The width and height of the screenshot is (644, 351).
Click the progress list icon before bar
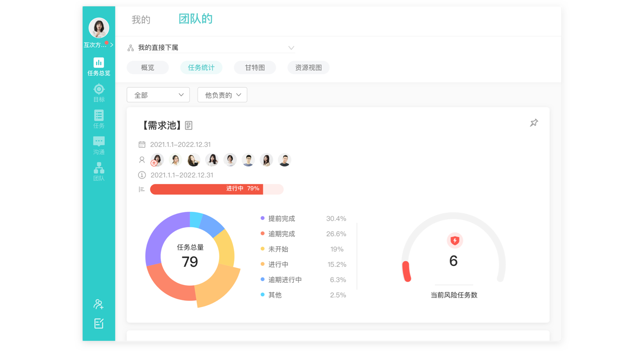click(x=142, y=189)
